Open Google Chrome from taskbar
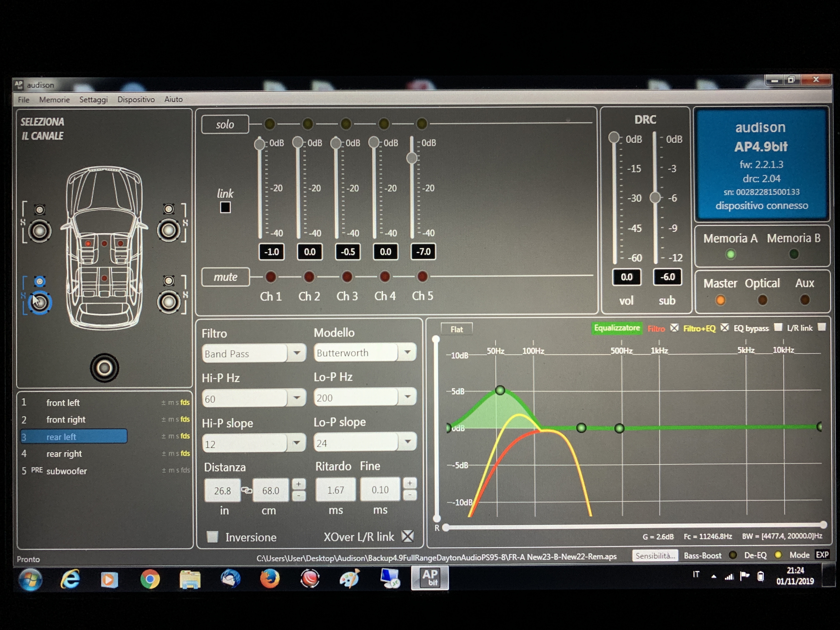The image size is (840, 630). pos(150,579)
